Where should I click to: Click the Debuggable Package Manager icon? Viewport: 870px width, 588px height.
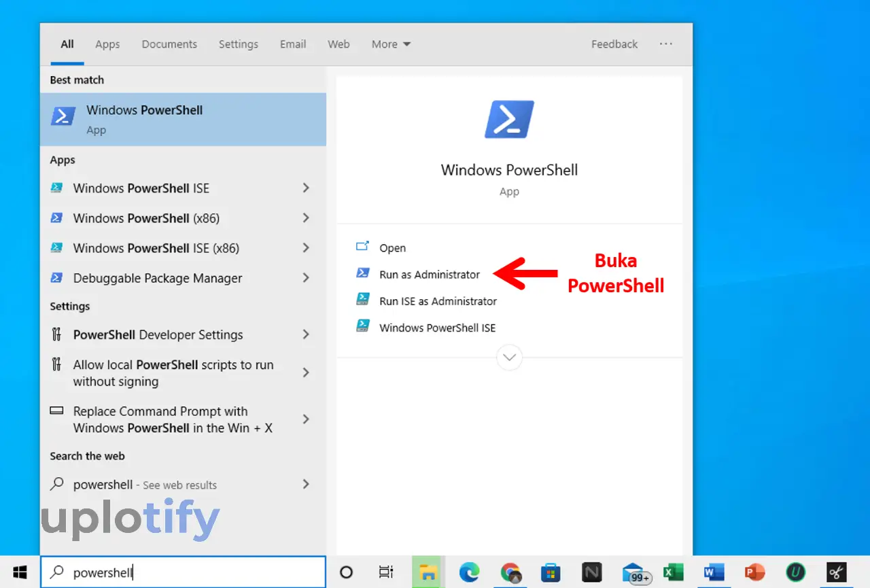click(x=57, y=277)
